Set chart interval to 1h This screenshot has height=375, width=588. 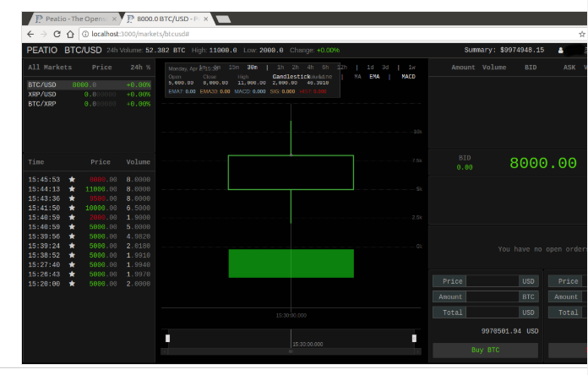280,68
